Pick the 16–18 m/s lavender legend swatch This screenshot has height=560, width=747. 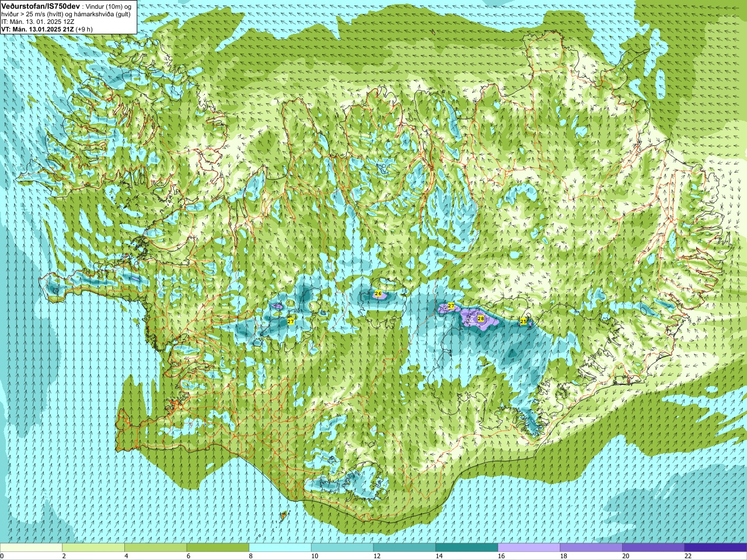(529, 548)
